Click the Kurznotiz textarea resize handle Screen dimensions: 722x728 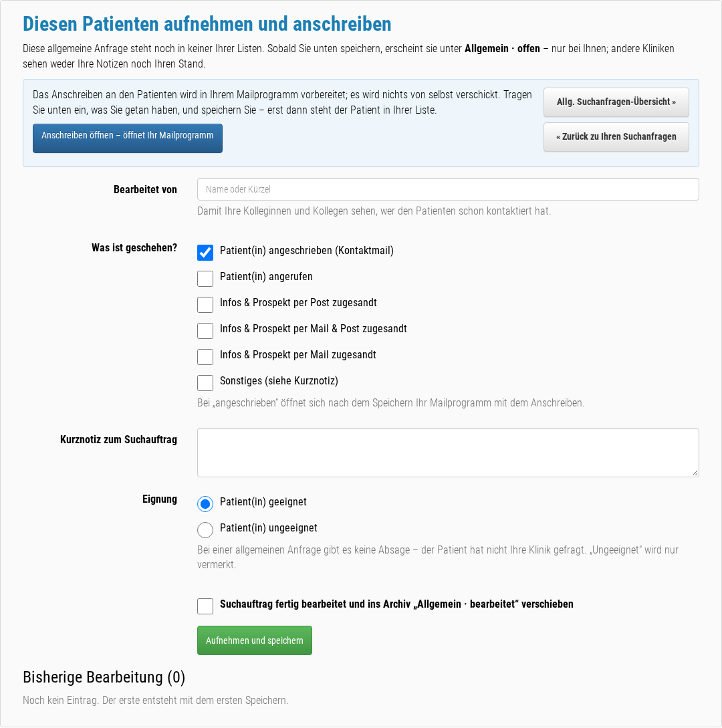tap(694, 473)
